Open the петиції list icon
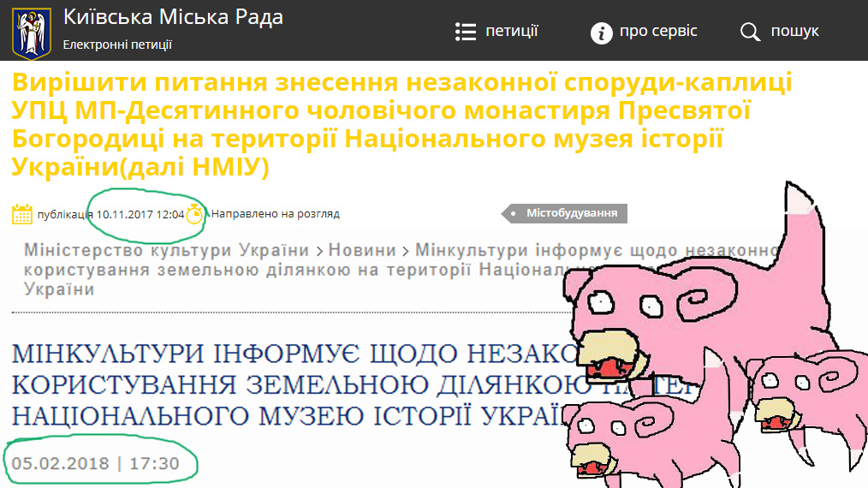Viewport: 868px width, 488px height. point(466,33)
